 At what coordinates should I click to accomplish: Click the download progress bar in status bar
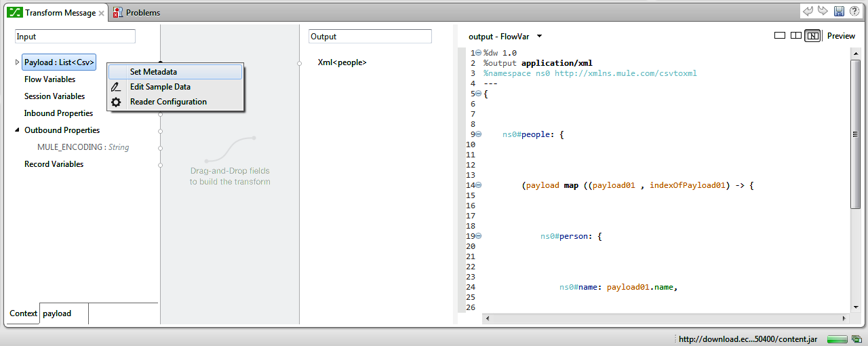pos(837,339)
